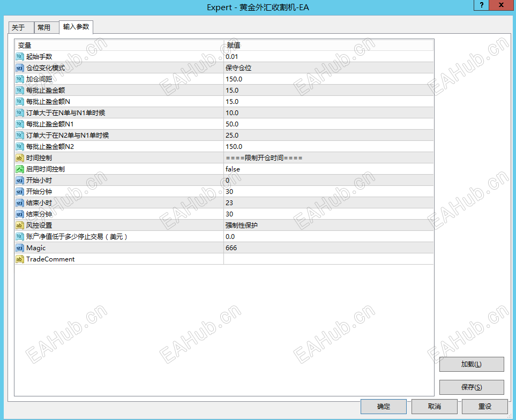Select the 订单大于在N单与N1单时候 value 10.0
The width and height of the screenshot is (516, 420).
tap(328, 113)
